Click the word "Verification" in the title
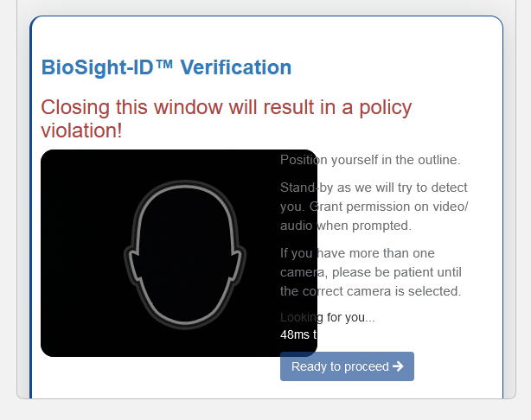The image size is (531, 420). point(236,67)
